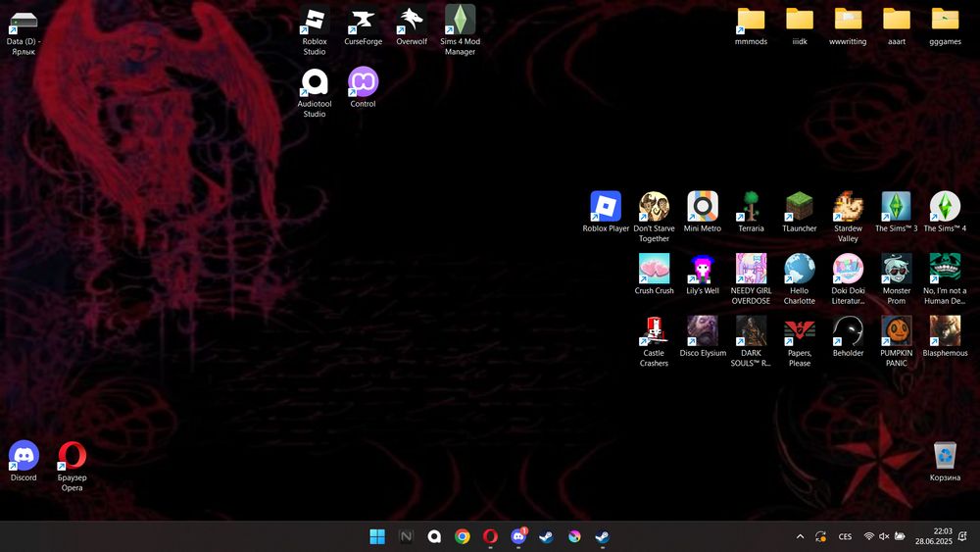Select the Overwolf desktop icon

point(412,26)
